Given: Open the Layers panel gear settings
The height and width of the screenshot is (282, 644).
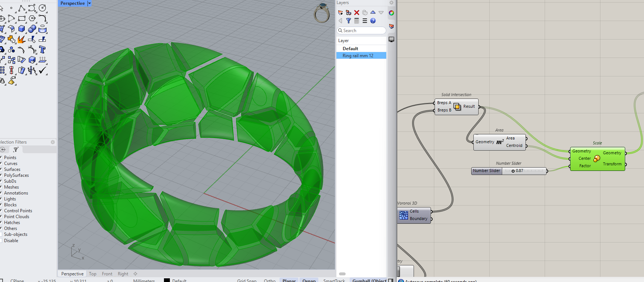Looking at the screenshot, I should [x=391, y=3].
